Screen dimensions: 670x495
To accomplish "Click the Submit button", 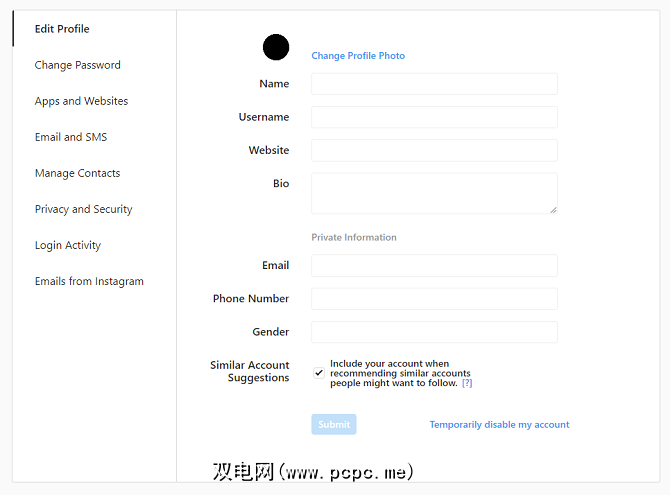I will click(334, 424).
